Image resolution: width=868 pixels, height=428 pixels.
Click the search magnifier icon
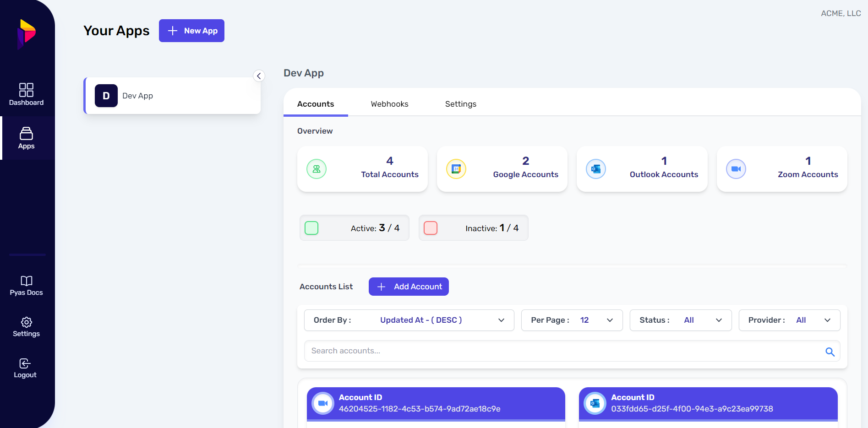pyautogui.click(x=830, y=352)
